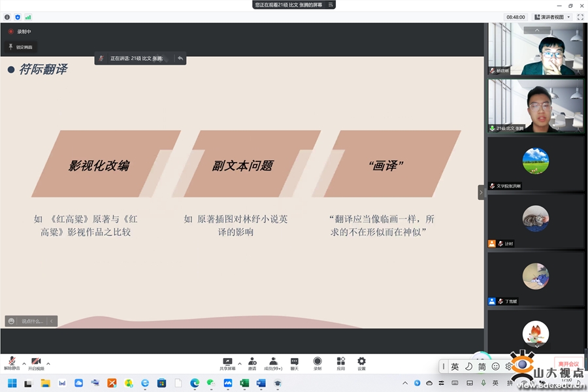This screenshot has height=392, width=588.
Task: Open the 成员 (members) list
Action: [273, 363]
